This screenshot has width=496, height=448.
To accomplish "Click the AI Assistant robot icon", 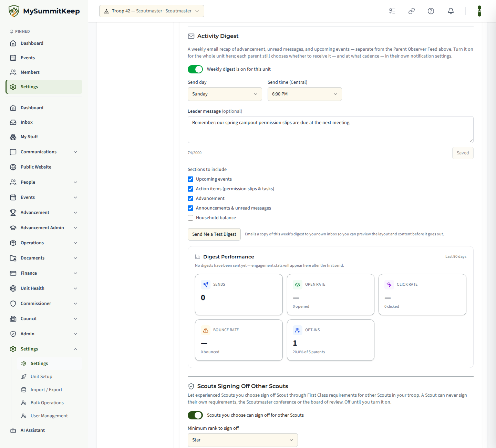I will [x=13, y=430].
